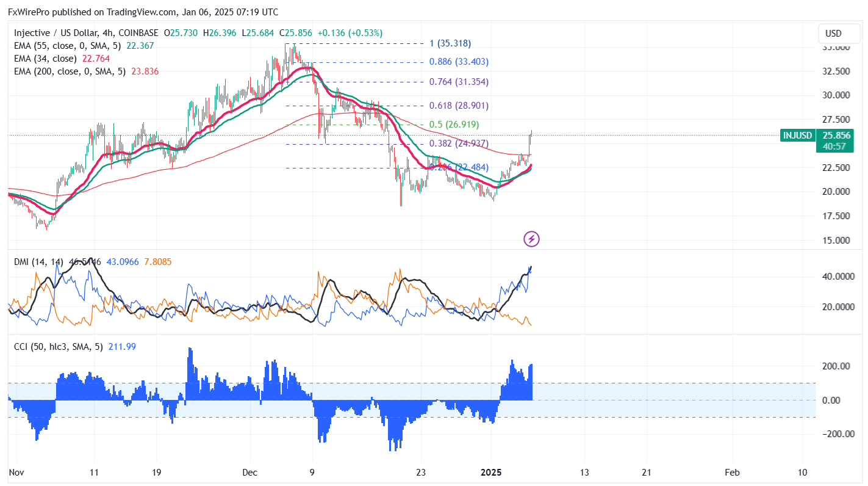
Task: Click the Dec label on time axis
Action: (x=249, y=473)
